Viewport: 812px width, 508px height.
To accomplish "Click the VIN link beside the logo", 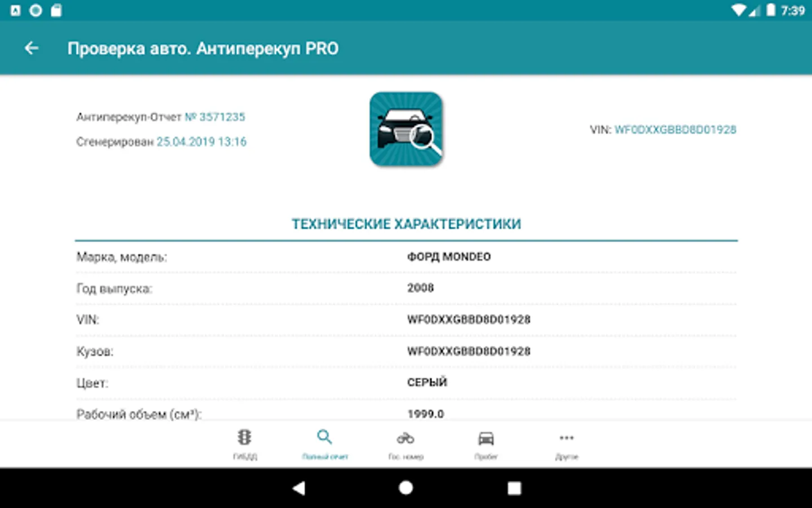I will pos(675,130).
